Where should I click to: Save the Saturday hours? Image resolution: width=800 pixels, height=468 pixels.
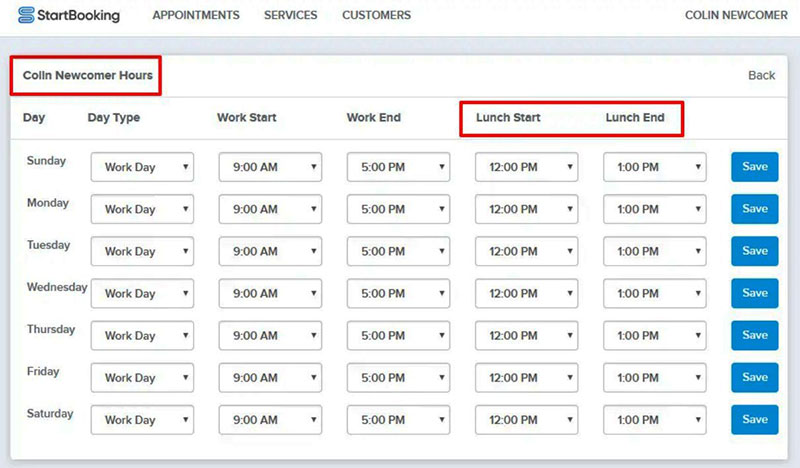point(755,420)
